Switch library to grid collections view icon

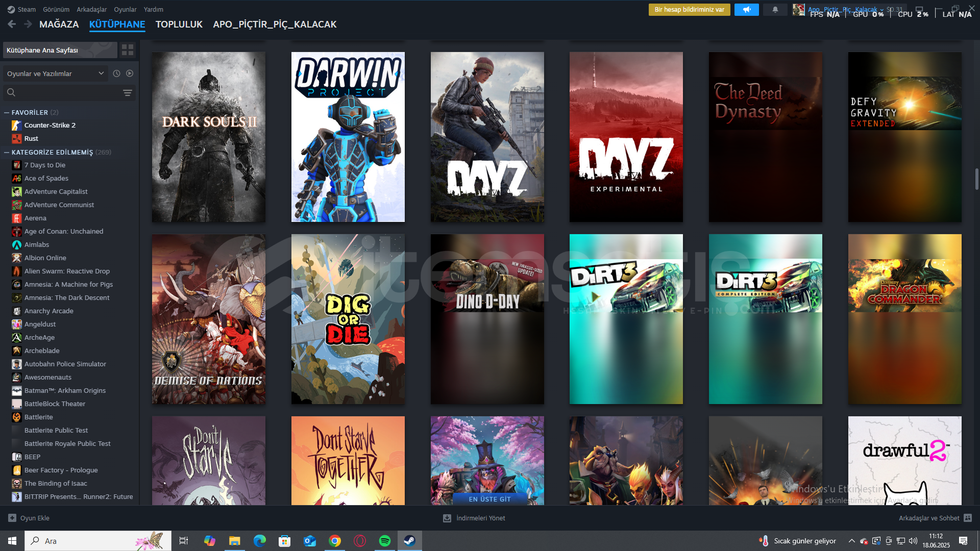point(128,50)
